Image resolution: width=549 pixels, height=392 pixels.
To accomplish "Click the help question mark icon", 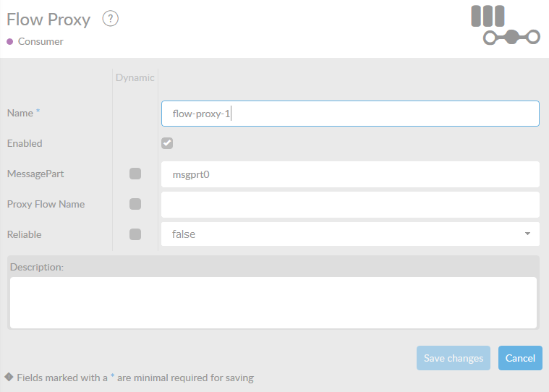I will coord(110,19).
